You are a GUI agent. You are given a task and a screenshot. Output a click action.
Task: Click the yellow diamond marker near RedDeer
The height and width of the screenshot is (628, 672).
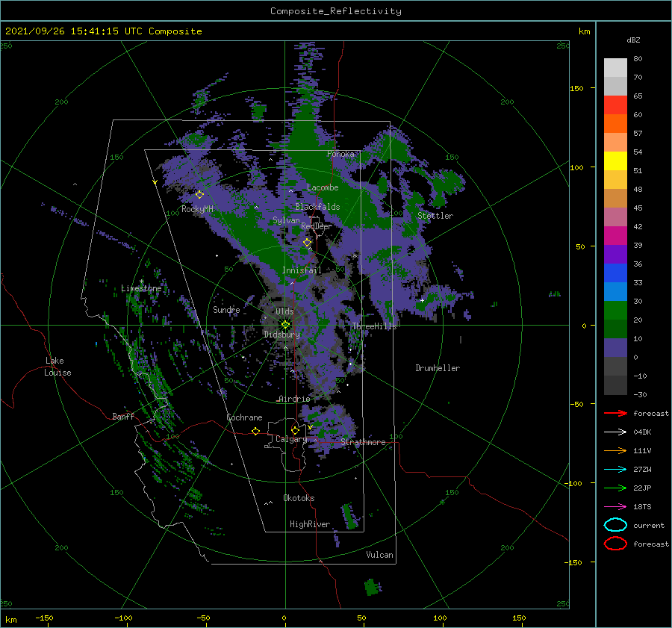307,243
